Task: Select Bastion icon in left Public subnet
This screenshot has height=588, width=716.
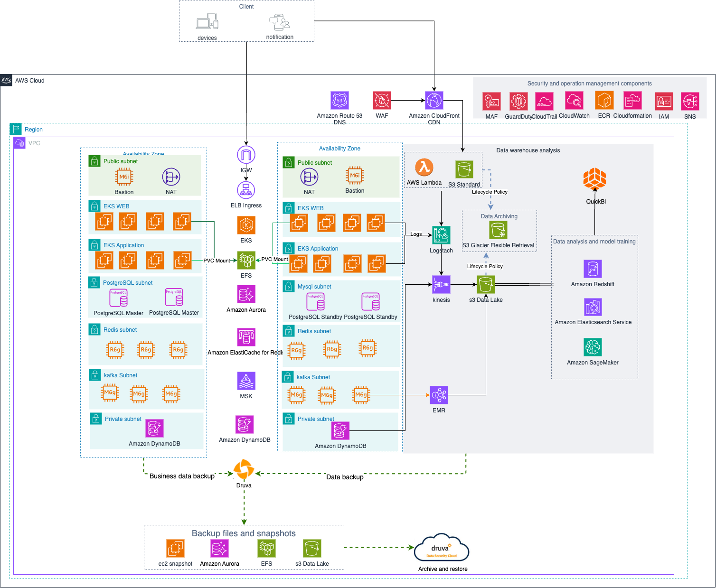Action: pos(124,177)
